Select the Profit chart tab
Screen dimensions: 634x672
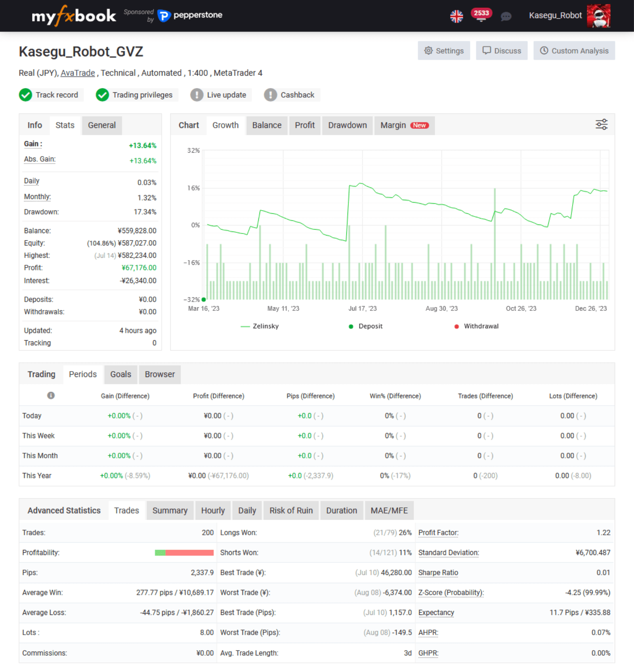[305, 125]
